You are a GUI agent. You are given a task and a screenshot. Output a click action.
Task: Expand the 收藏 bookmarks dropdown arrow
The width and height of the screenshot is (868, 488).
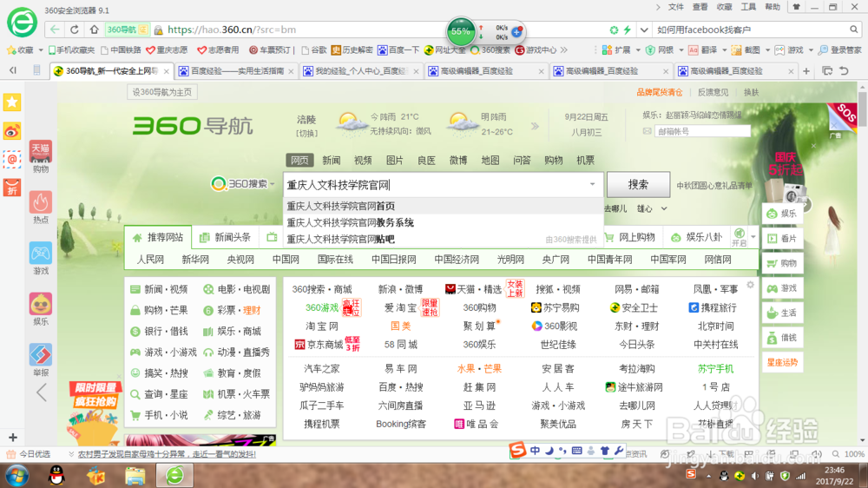point(41,50)
